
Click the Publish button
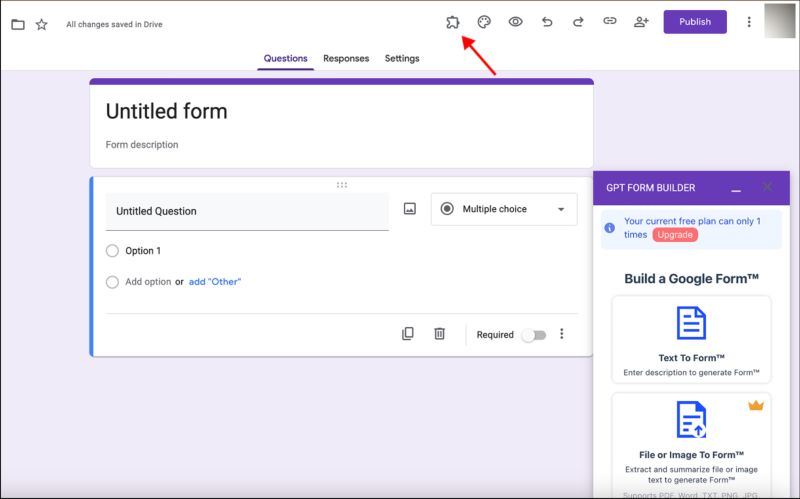pyautogui.click(x=695, y=22)
